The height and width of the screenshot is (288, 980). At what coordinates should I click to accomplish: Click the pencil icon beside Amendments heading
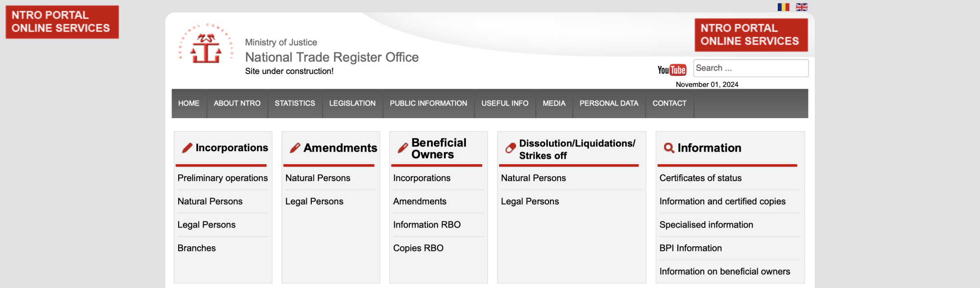point(295,148)
